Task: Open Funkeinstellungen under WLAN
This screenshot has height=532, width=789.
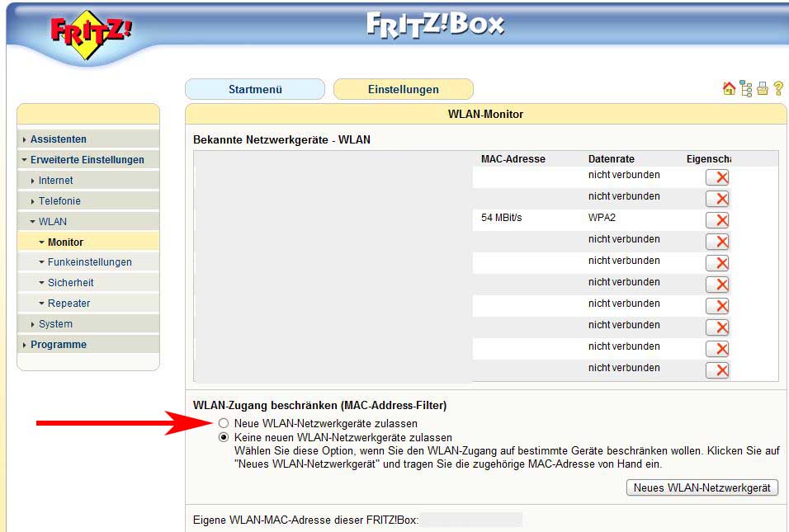Action: coord(88,262)
